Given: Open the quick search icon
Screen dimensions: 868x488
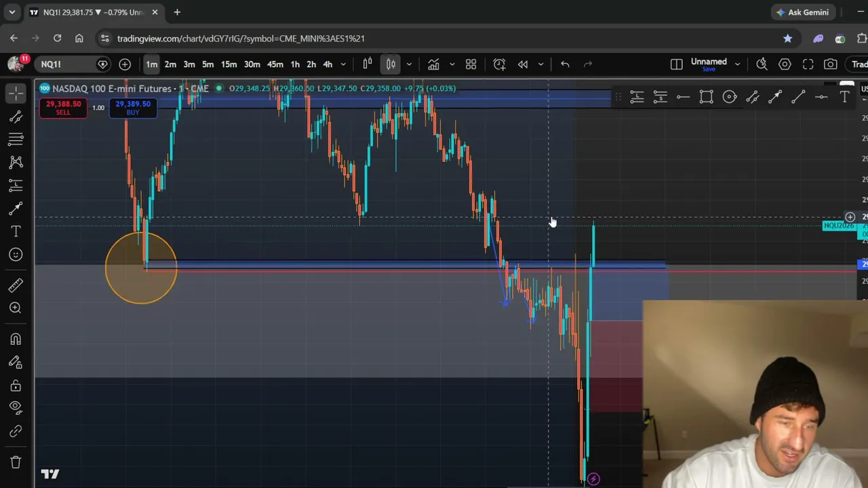Looking at the screenshot, I should click(x=762, y=64).
